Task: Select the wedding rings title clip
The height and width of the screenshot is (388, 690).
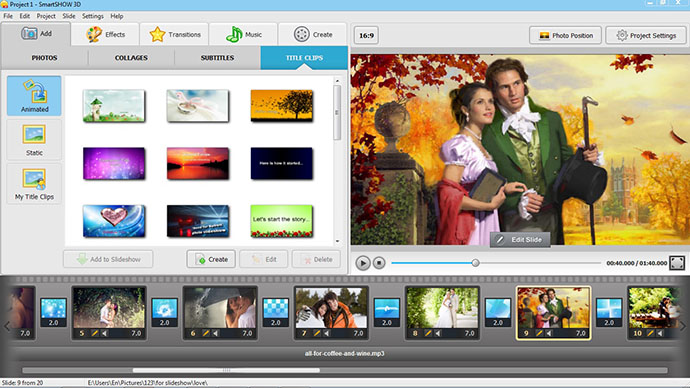Action: 198,106
